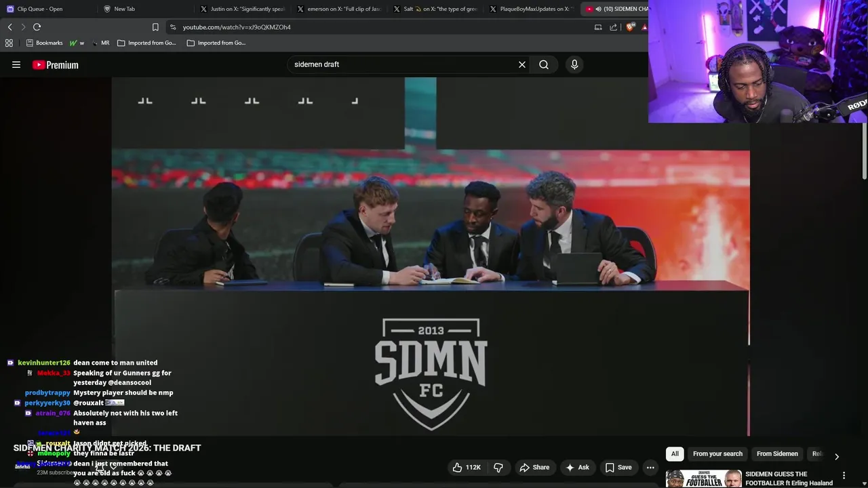Select the From your search chip
868x488 pixels.
717,454
